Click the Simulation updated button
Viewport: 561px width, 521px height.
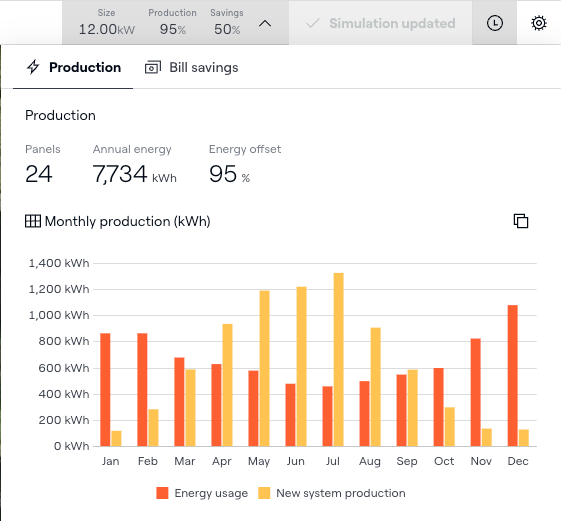tap(381, 23)
